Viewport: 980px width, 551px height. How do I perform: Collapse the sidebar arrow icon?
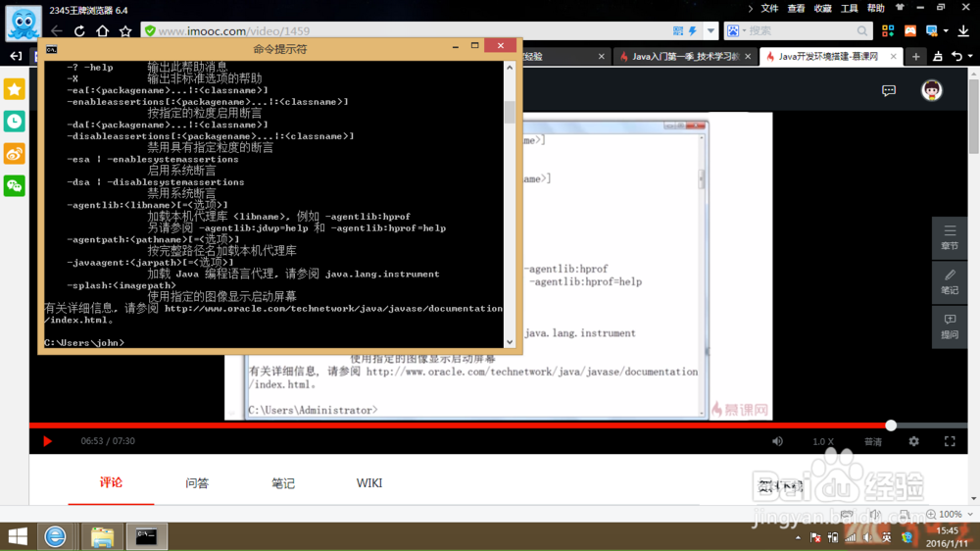pyautogui.click(x=16, y=56)
